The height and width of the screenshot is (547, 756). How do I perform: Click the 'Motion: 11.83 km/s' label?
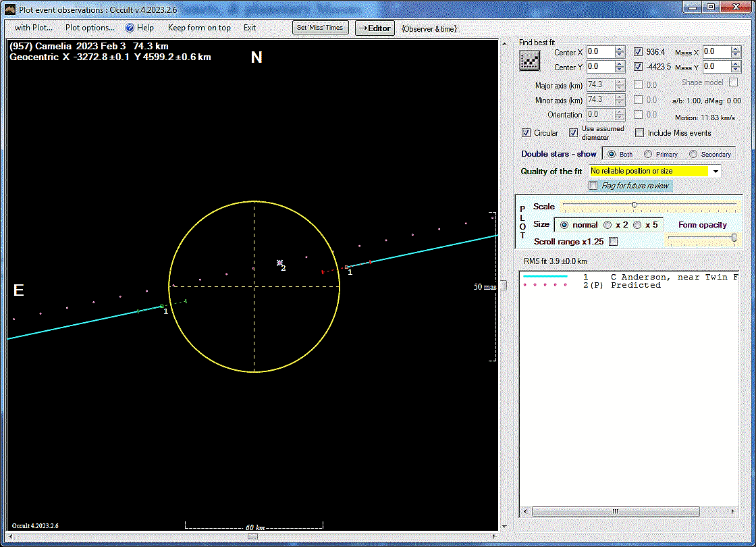(x=705, y=118)
